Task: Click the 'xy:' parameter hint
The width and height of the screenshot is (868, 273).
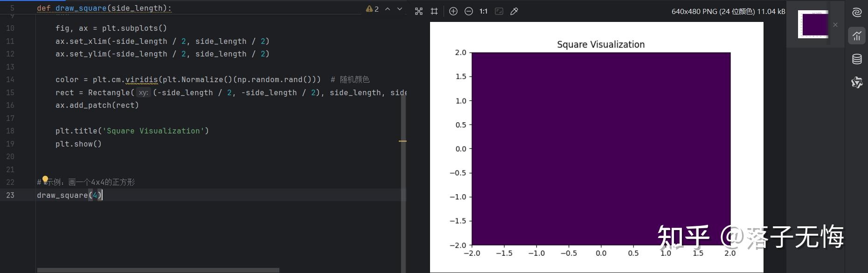Action: click(x=143, y=93)
